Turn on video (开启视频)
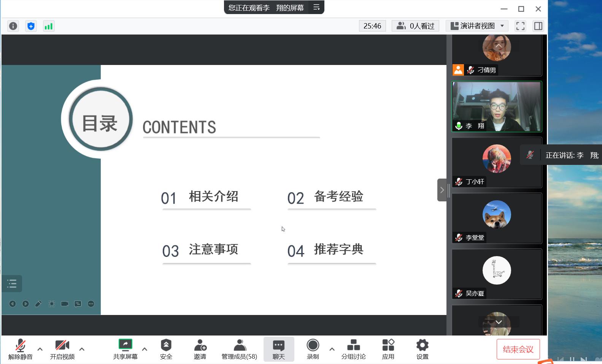 [x=62, y=349]
